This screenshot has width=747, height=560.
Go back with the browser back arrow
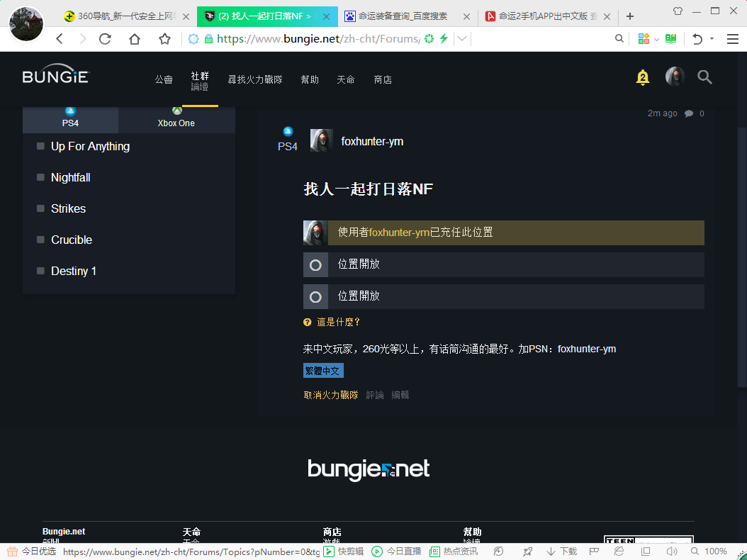[x=60, y=38]
